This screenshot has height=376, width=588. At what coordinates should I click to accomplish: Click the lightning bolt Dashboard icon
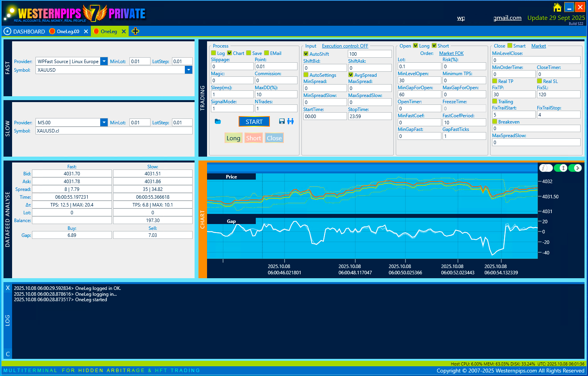[x=7, y=31]
